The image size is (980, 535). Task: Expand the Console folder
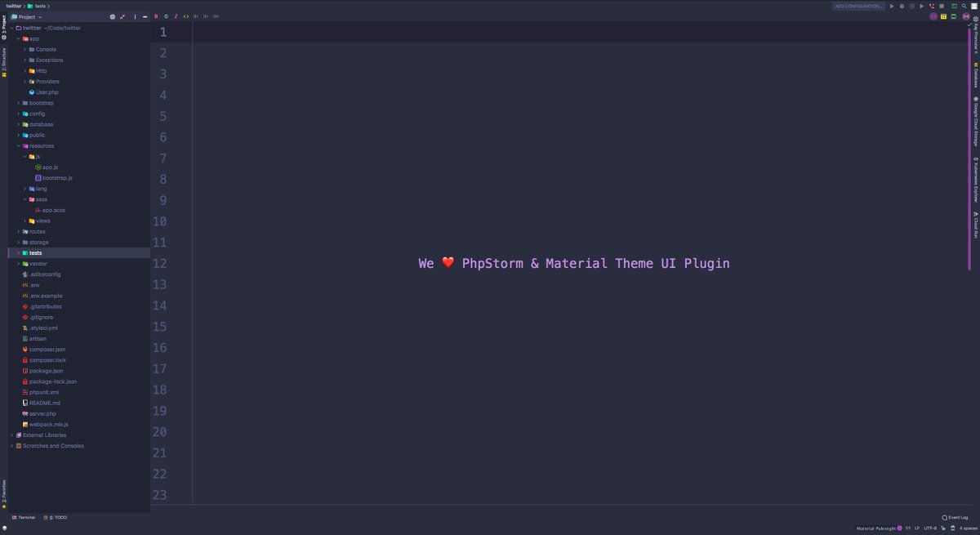[24, 49]
